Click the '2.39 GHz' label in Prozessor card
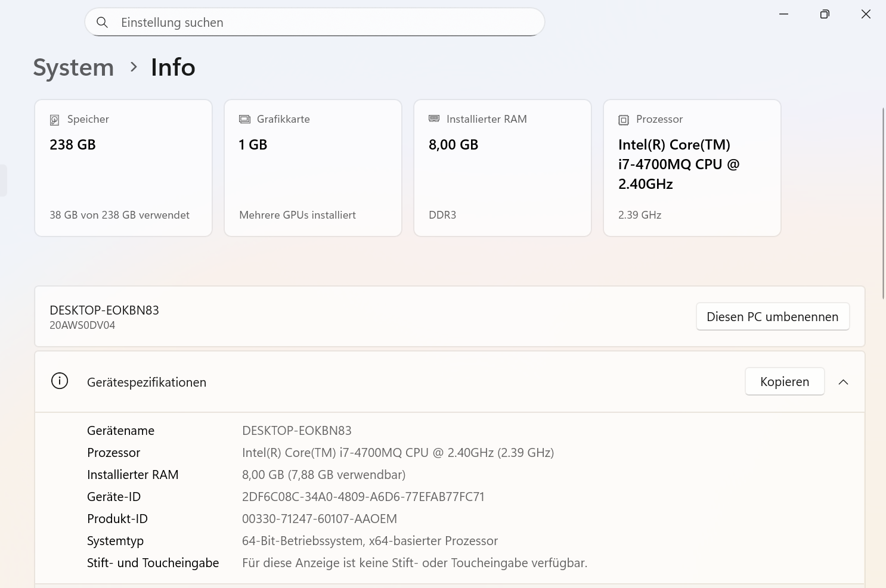 pos(640,215)
